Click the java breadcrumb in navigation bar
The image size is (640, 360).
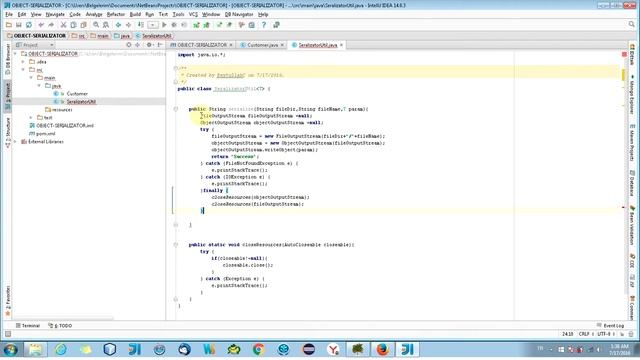point(122,36)
